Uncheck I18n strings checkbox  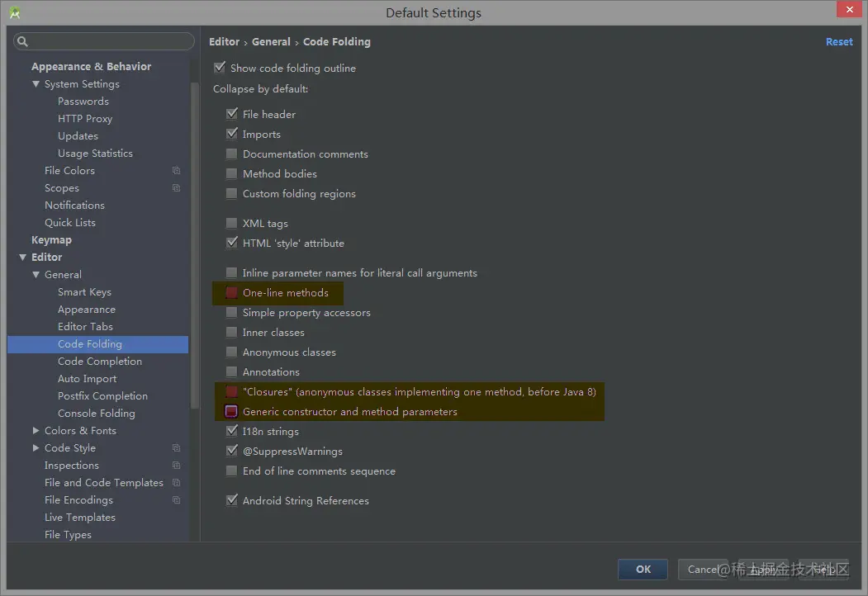coord(232,431)
